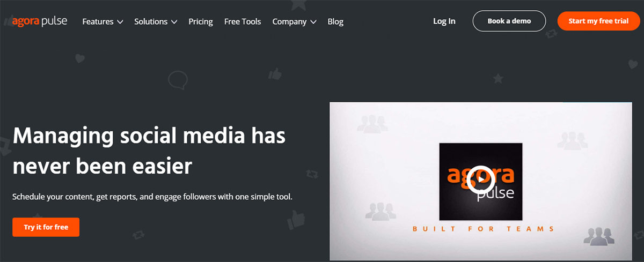Go to the Pricing page

tap(201, 21)
